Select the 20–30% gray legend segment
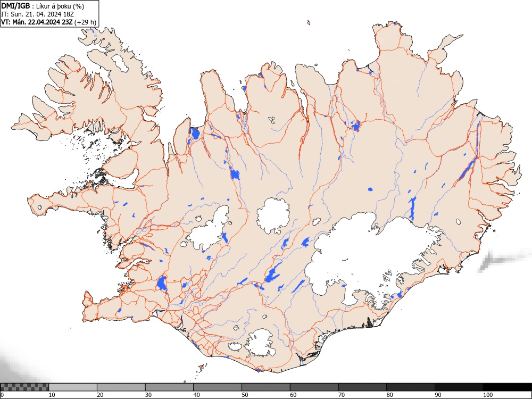Viewport: 532px width, 399px height. (121, 387)
